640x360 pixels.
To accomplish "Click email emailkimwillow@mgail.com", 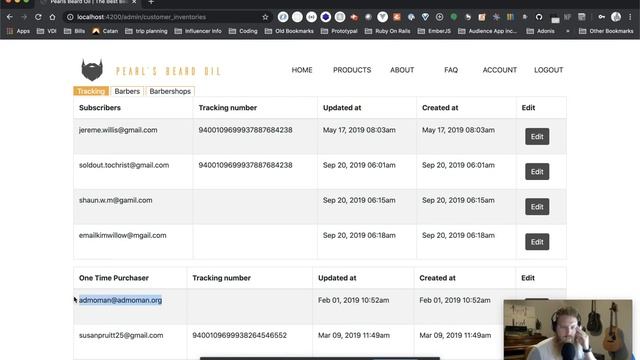I will (x=122, y=235).
